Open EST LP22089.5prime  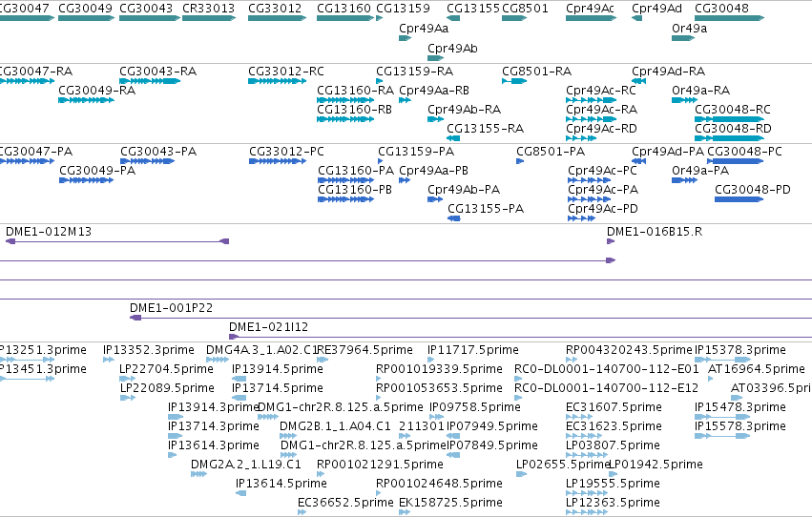pos(128,398)
